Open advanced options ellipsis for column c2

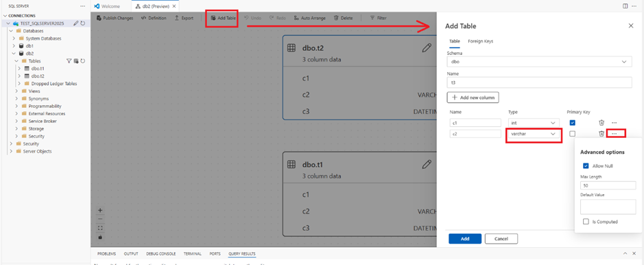(x=614, y=133)
